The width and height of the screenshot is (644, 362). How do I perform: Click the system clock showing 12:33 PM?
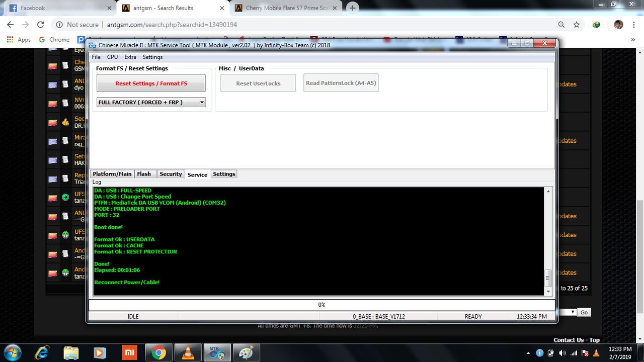(x=620, y=352)
